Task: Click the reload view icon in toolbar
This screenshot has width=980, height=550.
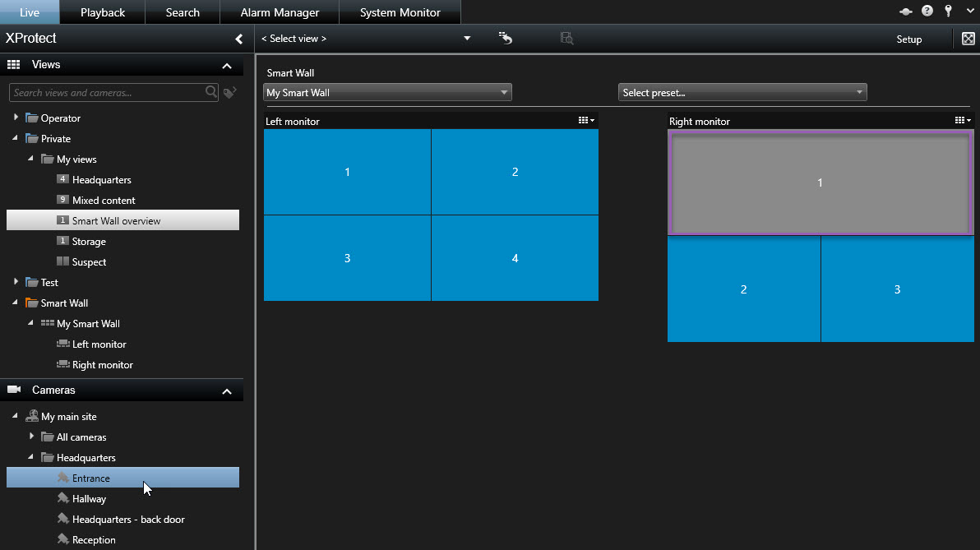Action: [x=506, y=39]
